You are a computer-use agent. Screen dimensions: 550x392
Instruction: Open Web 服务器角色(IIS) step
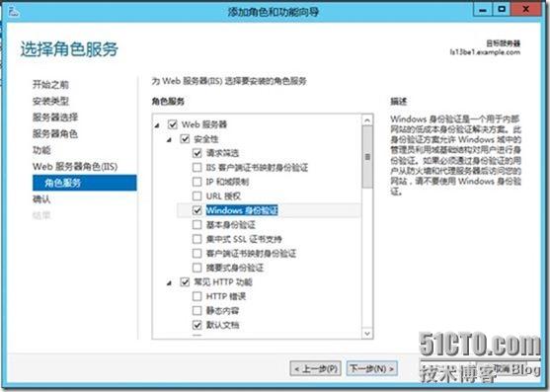pos(75,167)
